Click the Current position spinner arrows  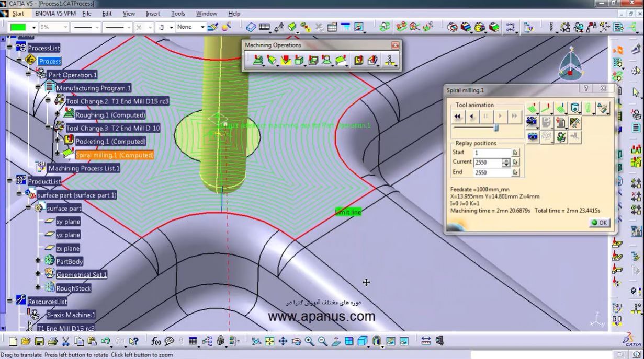505,163
